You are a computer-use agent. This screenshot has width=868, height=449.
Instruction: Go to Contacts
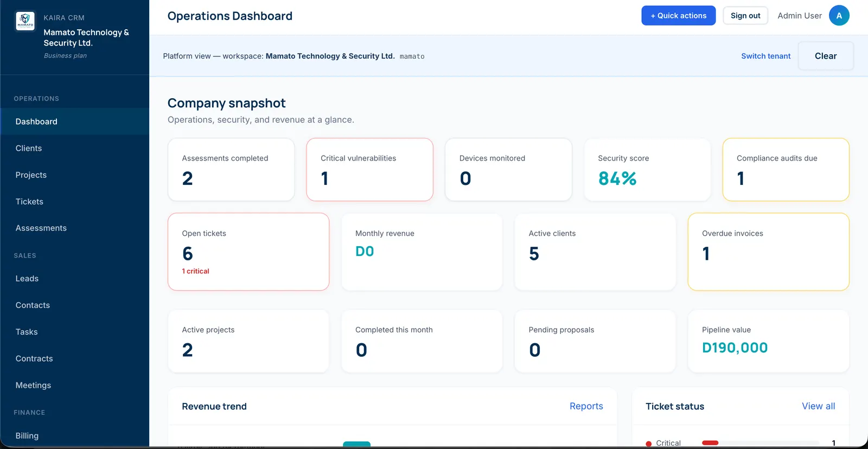tap(75, 305)
